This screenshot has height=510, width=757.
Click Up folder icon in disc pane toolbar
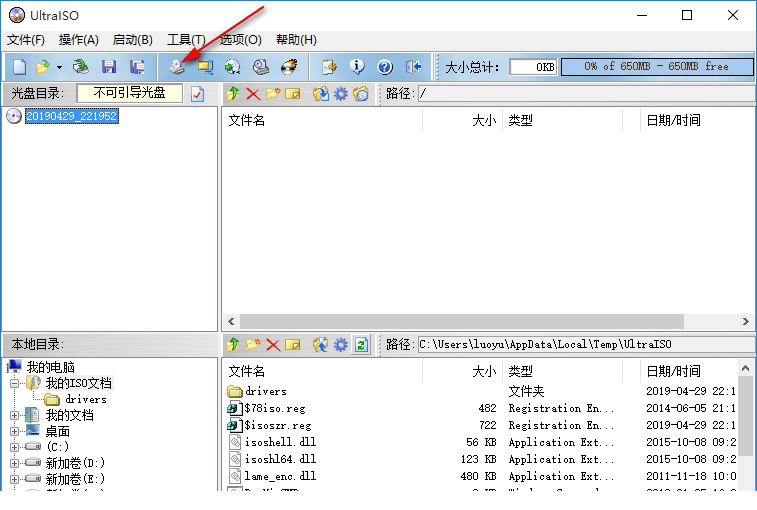tap(233, 94)
